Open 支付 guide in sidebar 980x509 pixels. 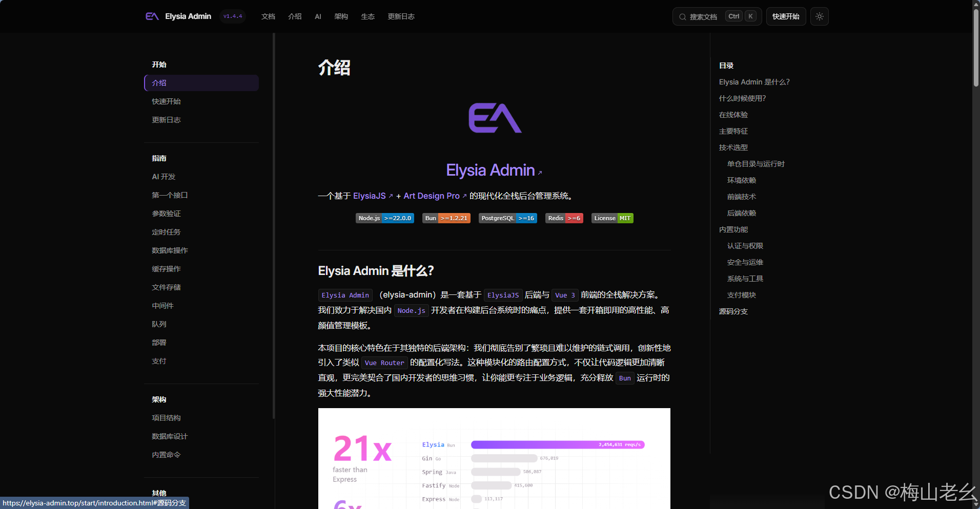click(159, 361)
